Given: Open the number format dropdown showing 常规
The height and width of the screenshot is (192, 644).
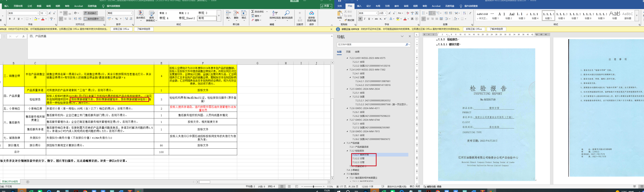Looking at the screenshot, I should tap(132, 13).
